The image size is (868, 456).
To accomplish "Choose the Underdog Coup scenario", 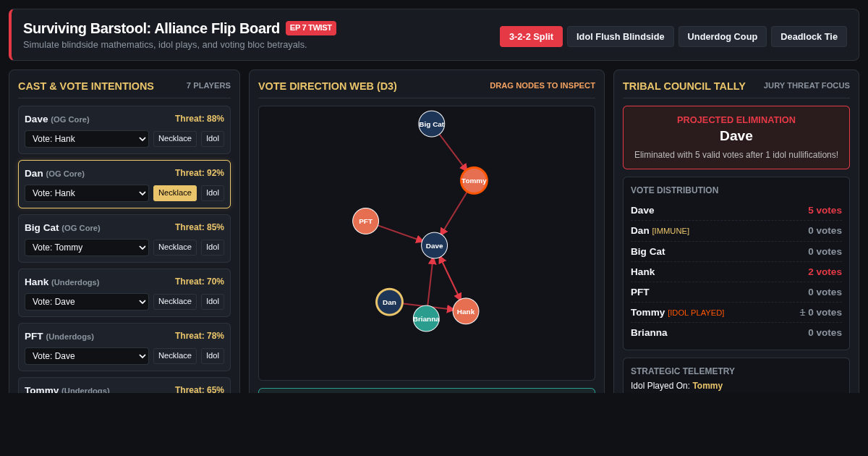I will [723, 37].
